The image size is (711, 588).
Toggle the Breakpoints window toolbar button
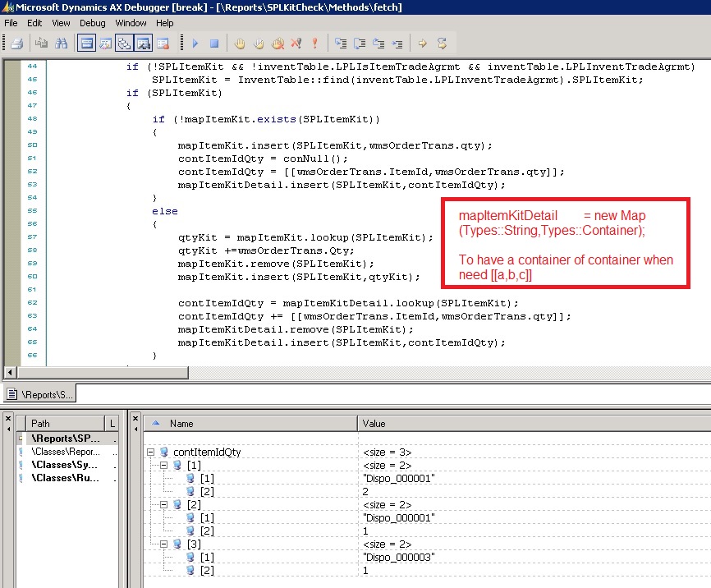click(x=163, y=44)
